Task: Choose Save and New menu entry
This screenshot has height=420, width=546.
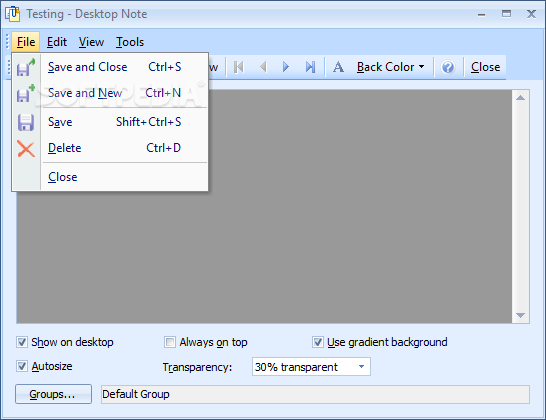Action: click(x=110, y=93)
